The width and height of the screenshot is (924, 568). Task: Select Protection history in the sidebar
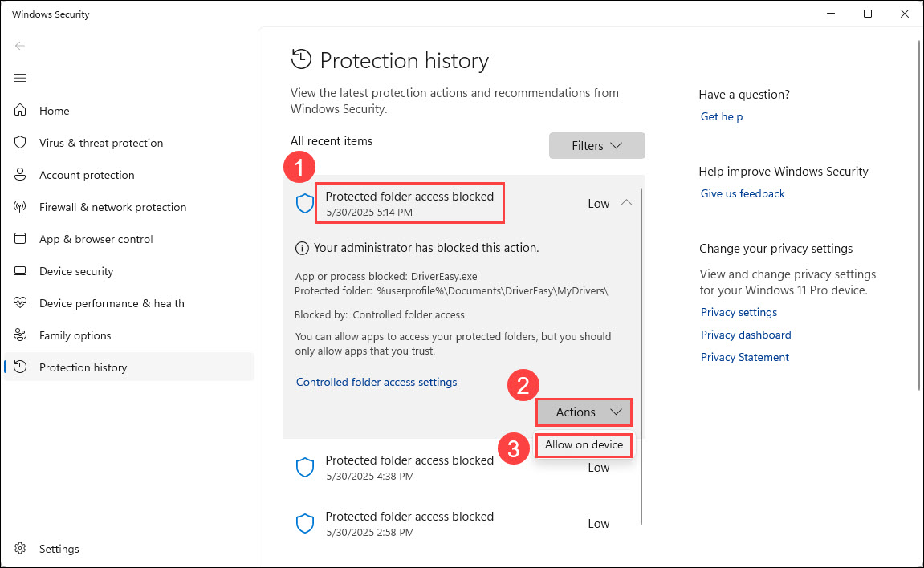[83, 367]
